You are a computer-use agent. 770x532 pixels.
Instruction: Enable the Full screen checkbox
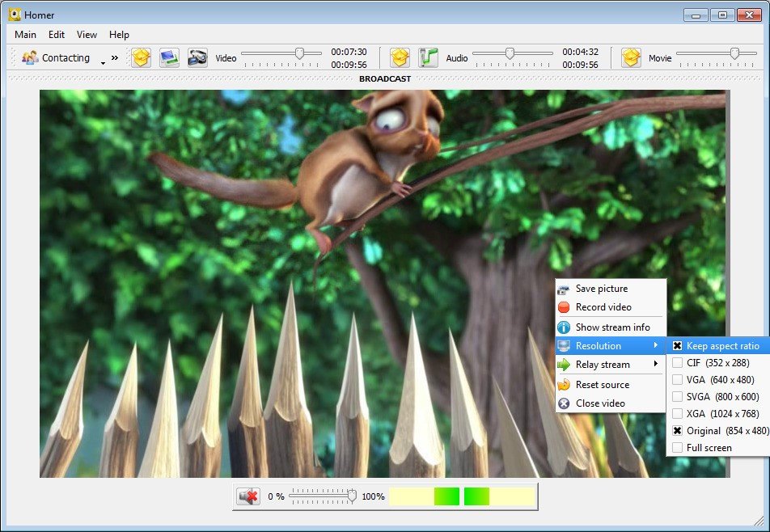[677, 448]
